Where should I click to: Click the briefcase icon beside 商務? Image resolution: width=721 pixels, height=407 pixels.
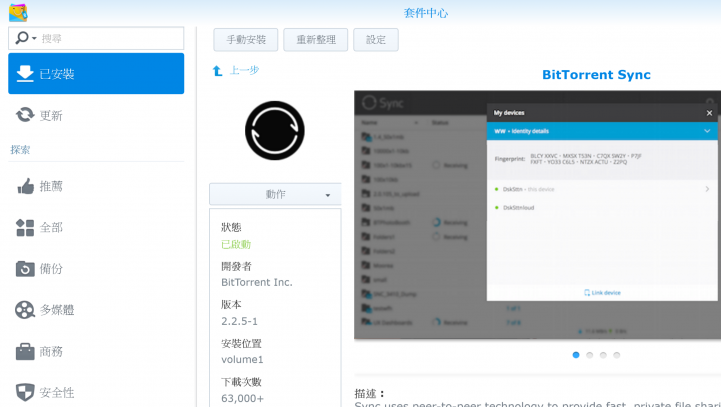point(25,352)
